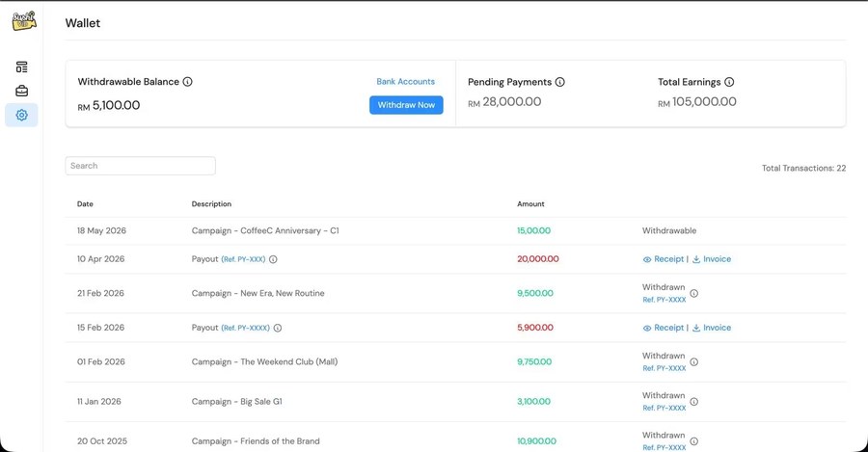Click info icon next to 10 Apr 2026 Payout reference
868x452 pixels.
[273, 259]
